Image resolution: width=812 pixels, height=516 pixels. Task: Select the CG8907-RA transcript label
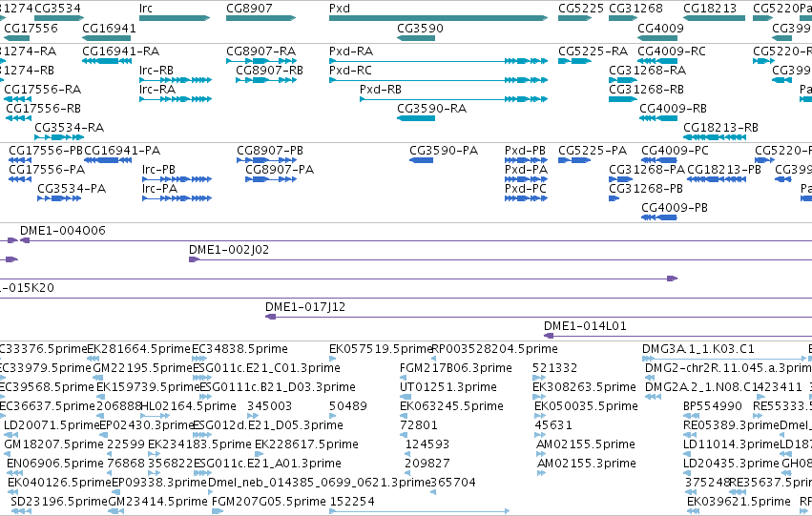point(261,52)
